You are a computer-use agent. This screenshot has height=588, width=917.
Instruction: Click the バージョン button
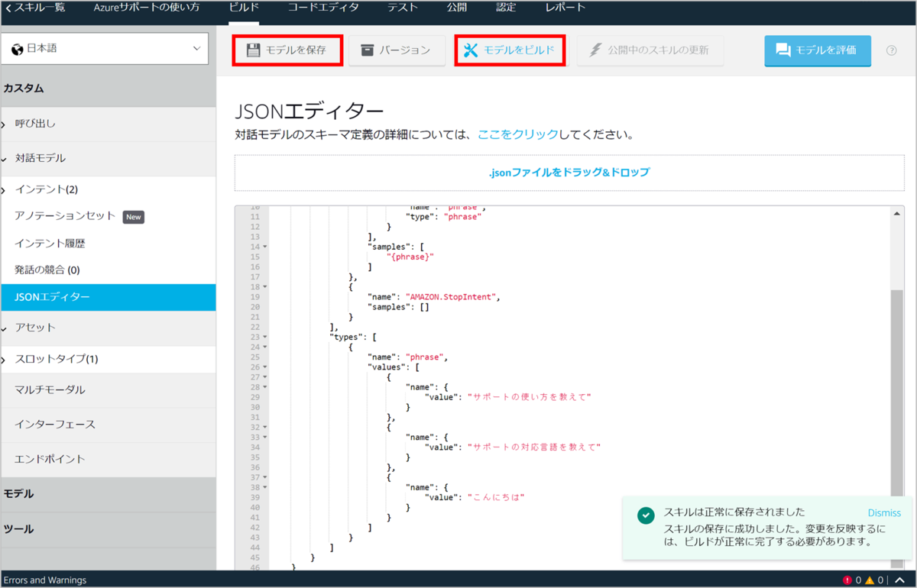tap(397, 50)
